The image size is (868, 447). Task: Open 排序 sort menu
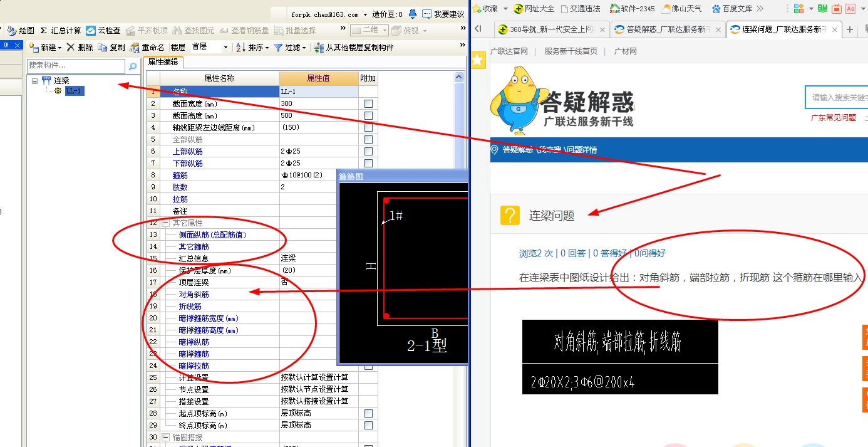pos(252,48)
